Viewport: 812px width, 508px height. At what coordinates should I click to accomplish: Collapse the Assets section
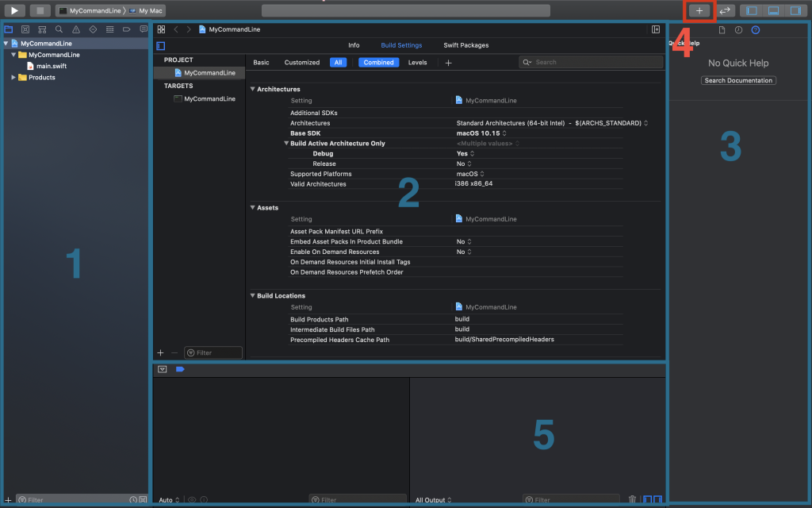pyautogui.click(x=253, y=207)
